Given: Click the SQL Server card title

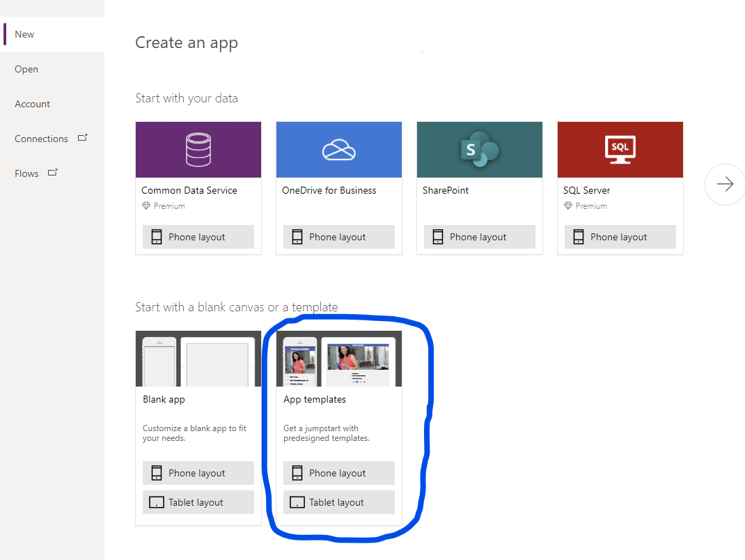Looking at the screenshot, I should pyautogui.click(x=586, y=190).
